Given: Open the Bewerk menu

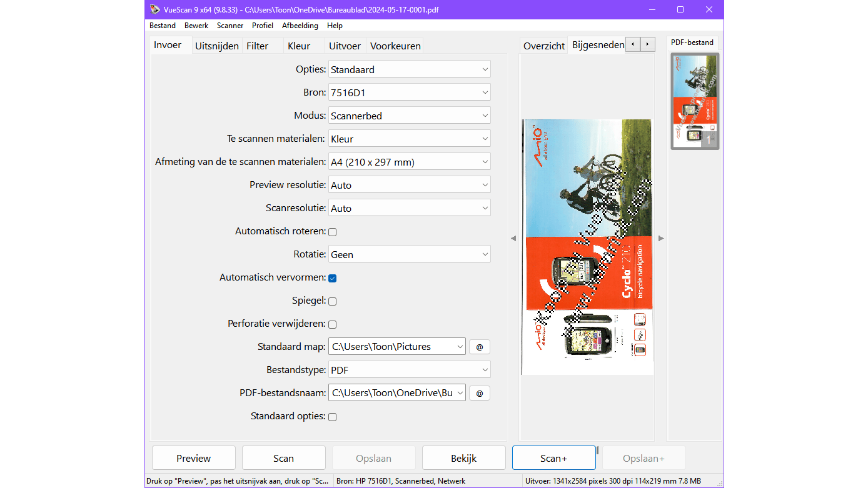Looking at the screenshot, I should (x=196, y=26).
